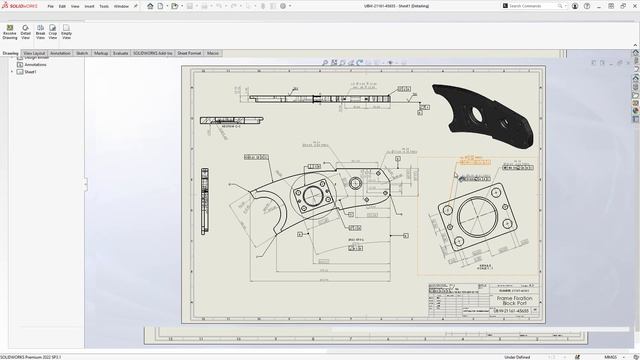Select the Detail View tool
The height and width of the screenshot is (360, 640).
25,32
